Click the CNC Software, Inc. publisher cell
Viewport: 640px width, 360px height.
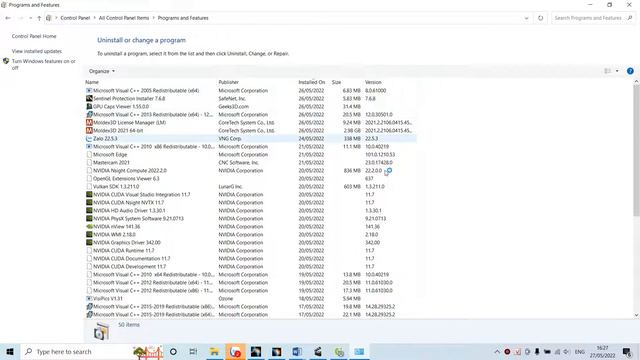(239, 162)
